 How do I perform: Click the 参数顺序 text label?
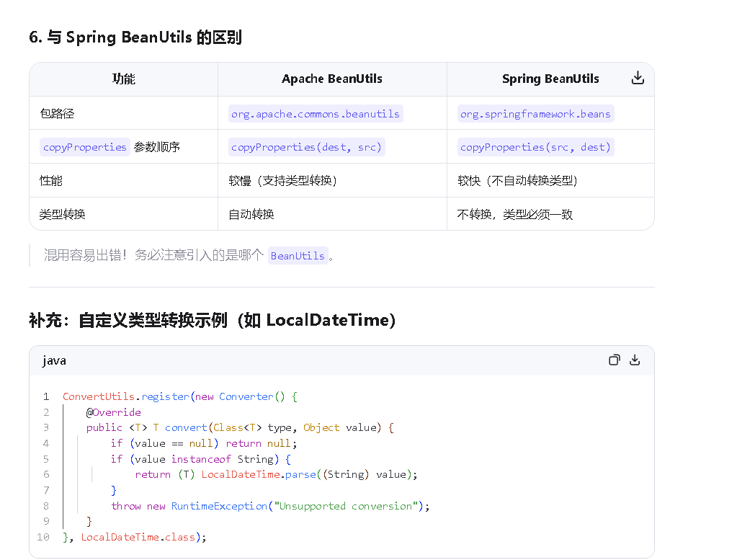(x=157, y=147)
